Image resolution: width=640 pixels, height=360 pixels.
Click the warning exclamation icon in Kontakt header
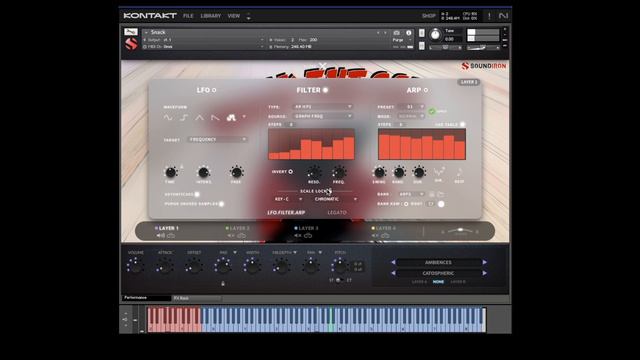point(489,16)
